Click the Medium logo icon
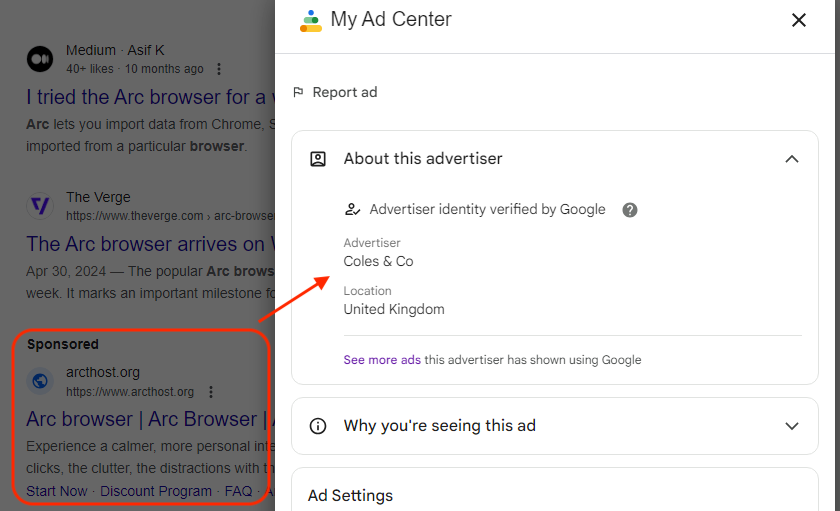840x511 pixels. pos(40,59)
